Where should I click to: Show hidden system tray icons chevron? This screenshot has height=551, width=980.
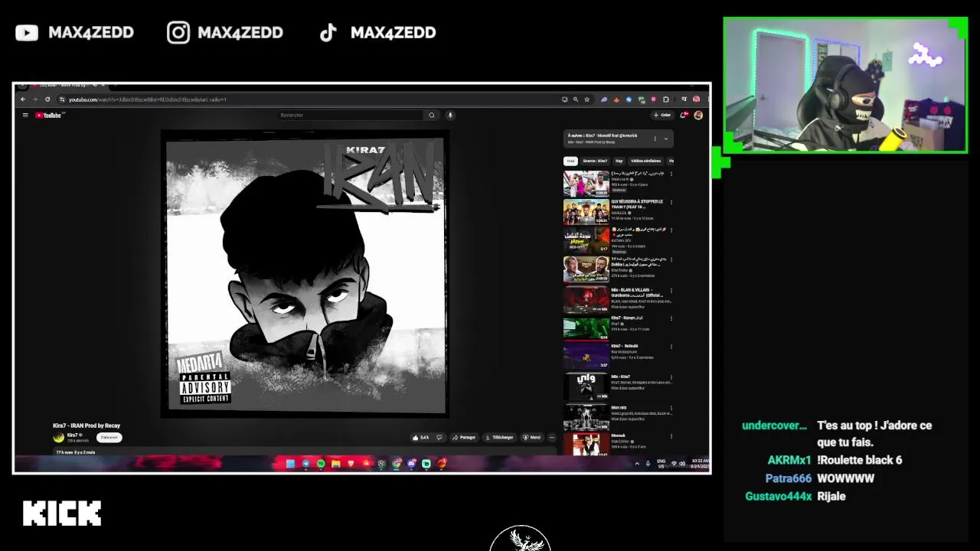[x=637, y=464]
